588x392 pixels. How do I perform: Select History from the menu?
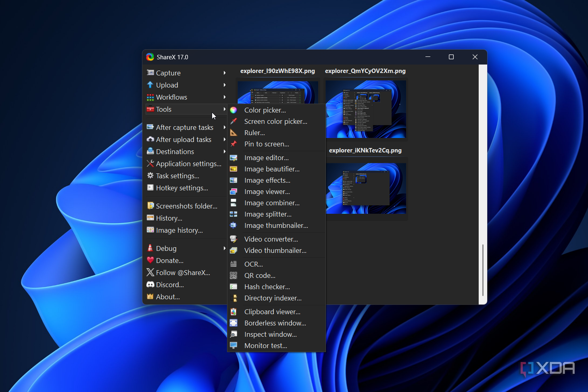tap(169, 218)
